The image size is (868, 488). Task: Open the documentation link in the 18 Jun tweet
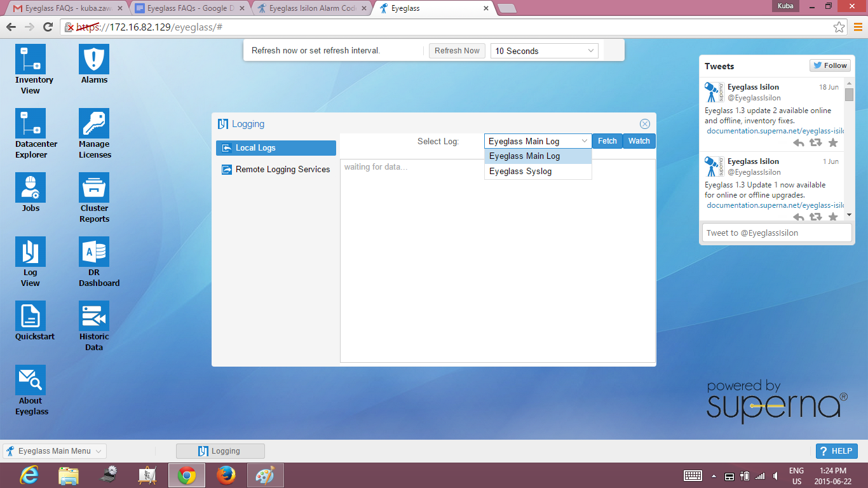(x=776, y=131)
